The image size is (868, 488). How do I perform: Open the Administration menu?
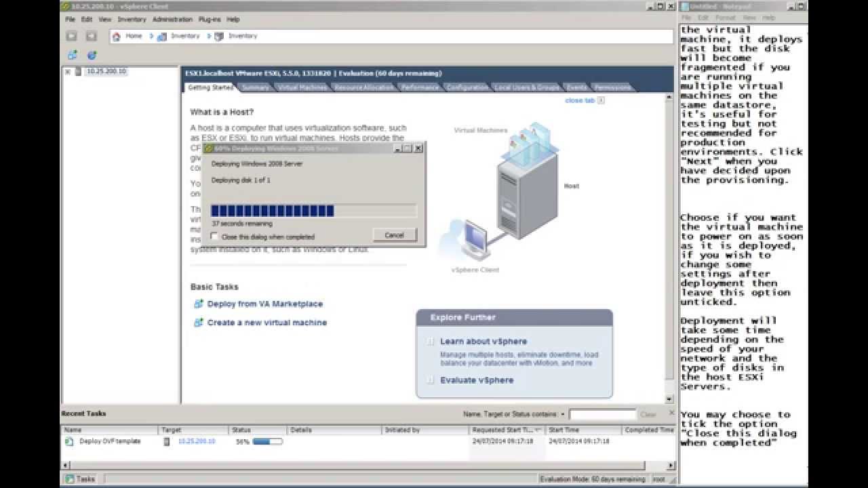point(172,20)
